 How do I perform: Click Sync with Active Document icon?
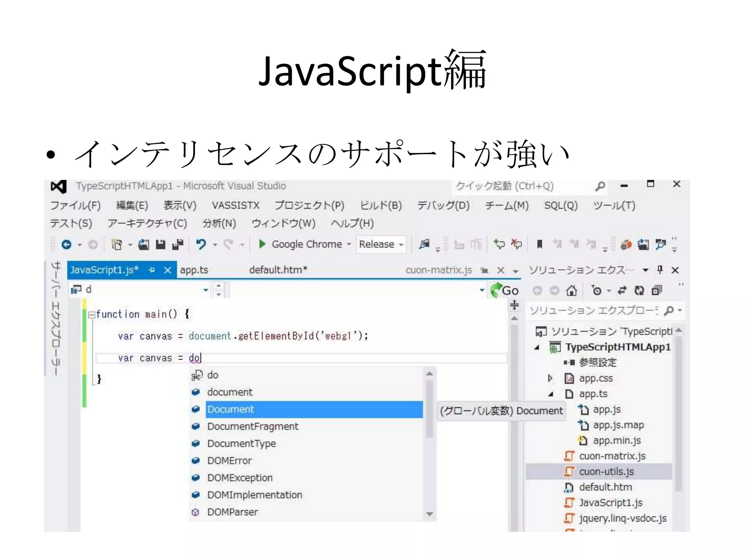click(x=622, y=291)
